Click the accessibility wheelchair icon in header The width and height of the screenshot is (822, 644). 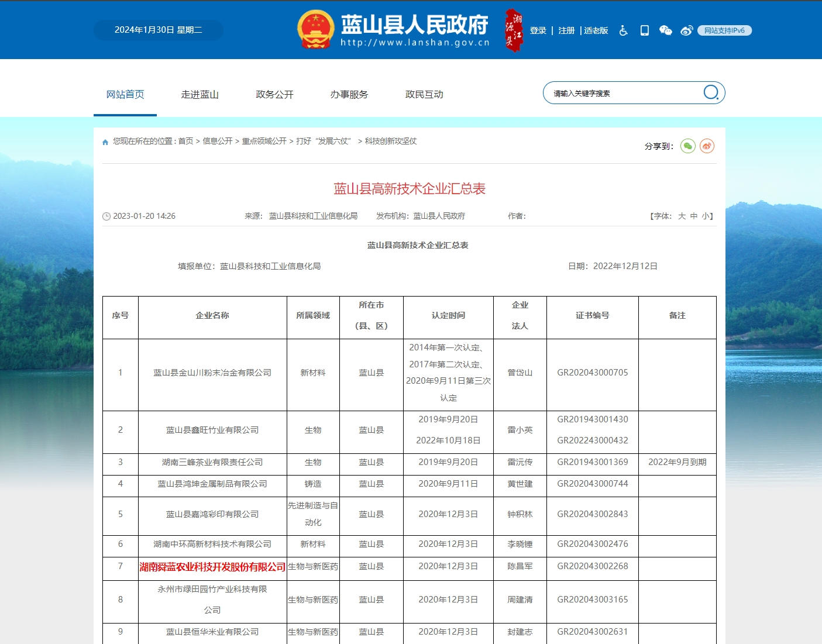click(623, 30)
